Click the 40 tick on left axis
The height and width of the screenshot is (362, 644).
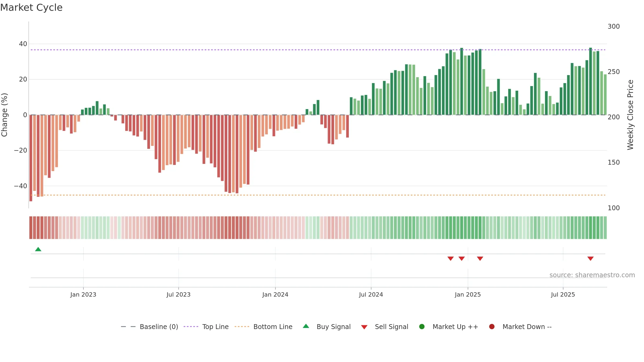coord(23,44)
